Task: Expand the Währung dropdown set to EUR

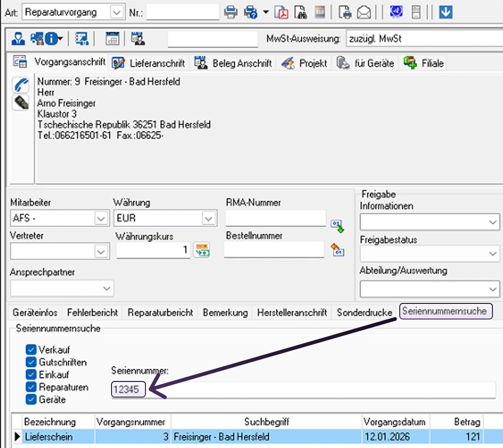Action: [x=209, y=218]
